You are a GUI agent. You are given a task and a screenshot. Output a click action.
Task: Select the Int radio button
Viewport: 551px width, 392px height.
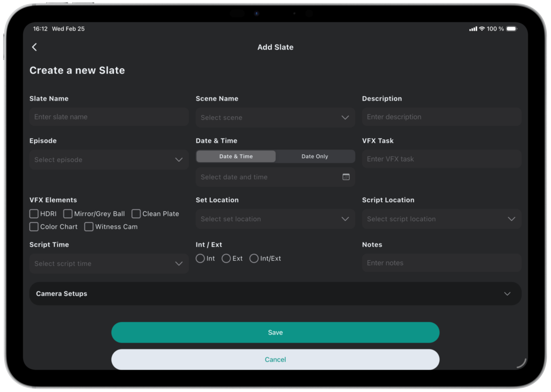click(x=200, y=259)
